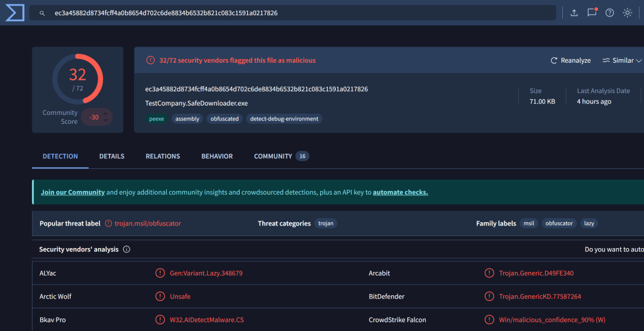Open the automate checks link
Image resolution: width=644 pixels, height=331 pixels.
click(401, 192)
